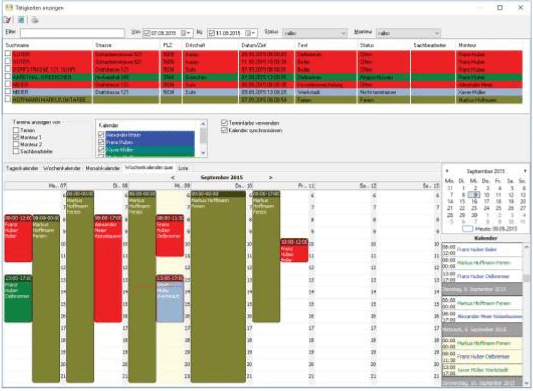533x391 pixels.
Task: Click scroll down arrow of right agenda list
Action: coord(526,383)
